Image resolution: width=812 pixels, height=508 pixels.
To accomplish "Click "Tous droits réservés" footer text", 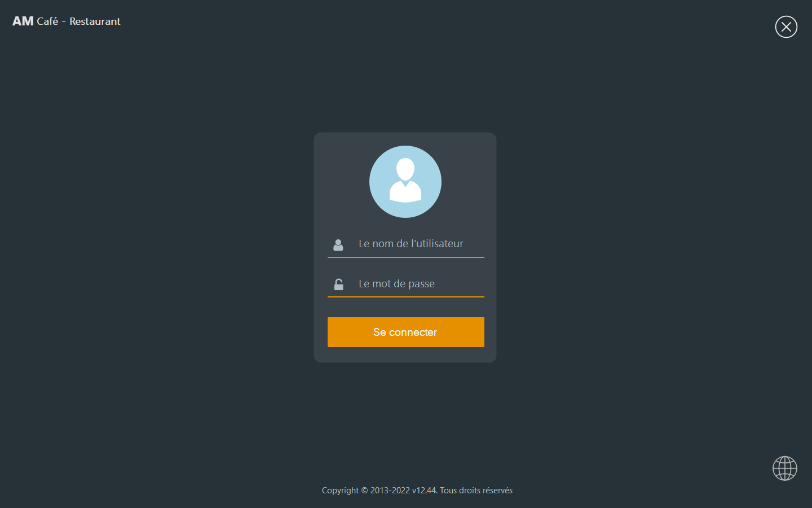I will pyautogui.click(x=476, y=491).
